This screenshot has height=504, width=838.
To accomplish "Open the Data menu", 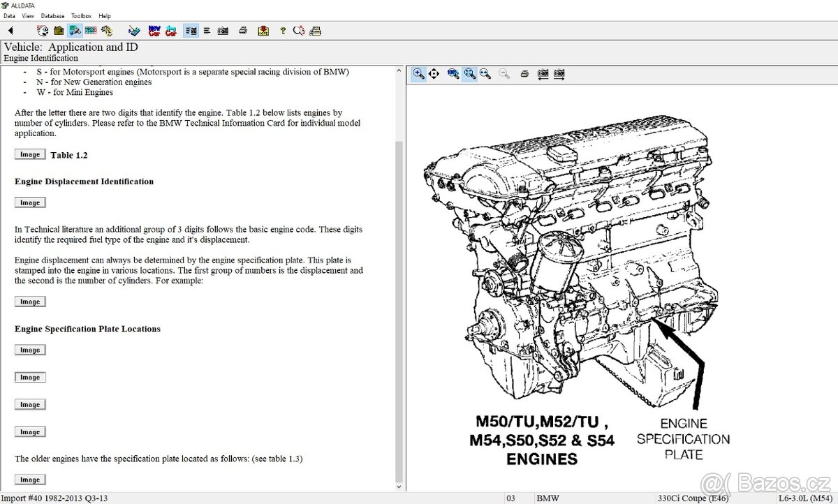I will point(9,15).
